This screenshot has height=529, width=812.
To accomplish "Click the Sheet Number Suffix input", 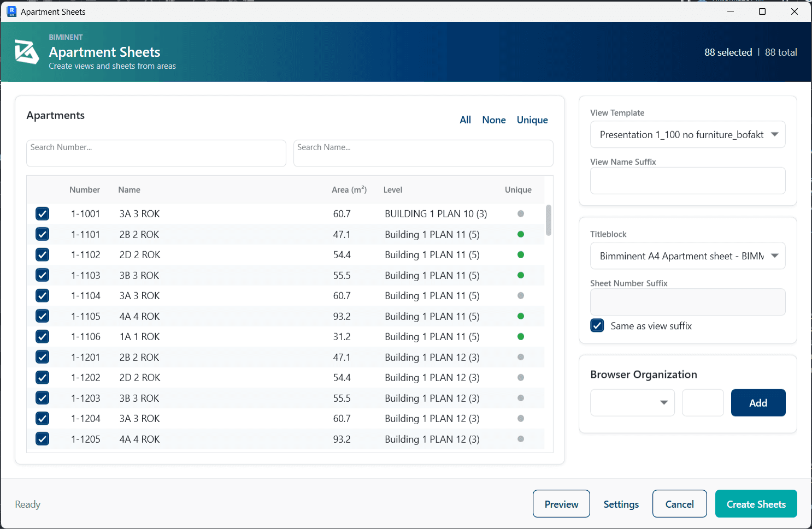I will tap(687, 302).
